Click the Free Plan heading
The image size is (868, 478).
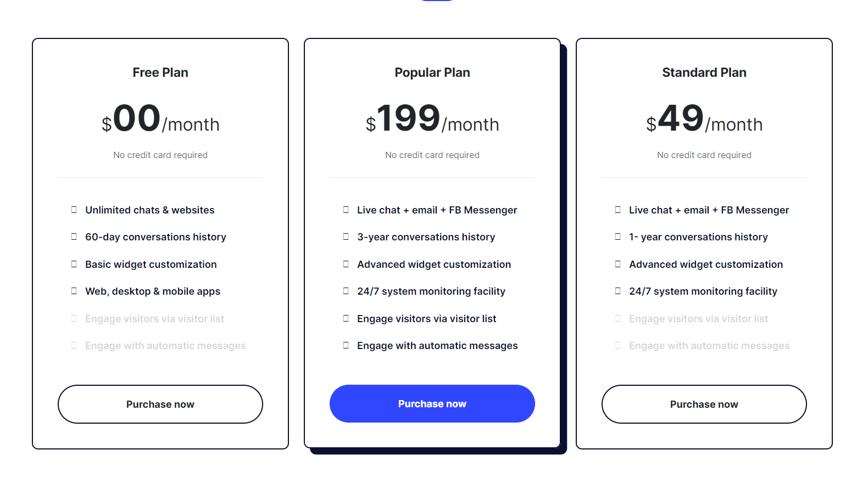coord(160,72)
